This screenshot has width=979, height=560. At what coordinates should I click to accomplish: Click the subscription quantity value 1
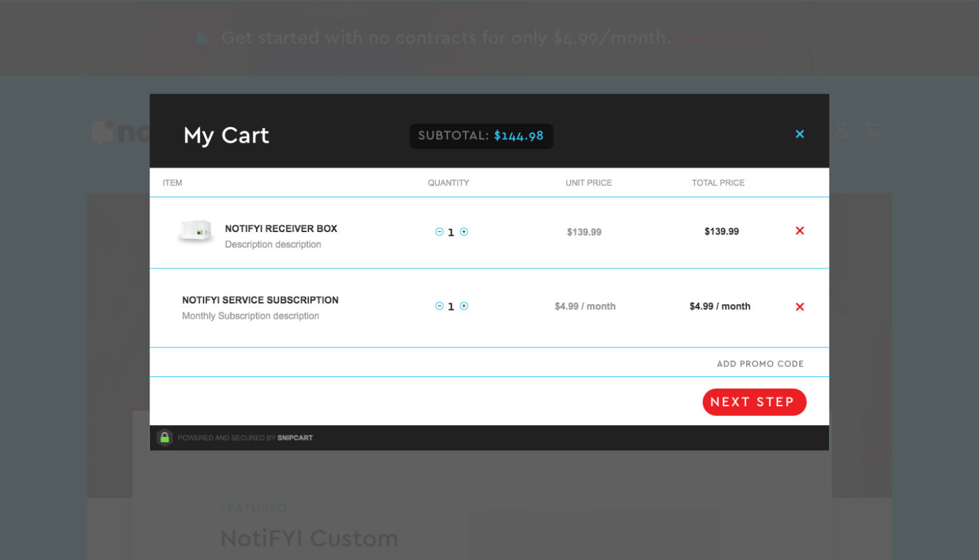[x=451, y=307]
